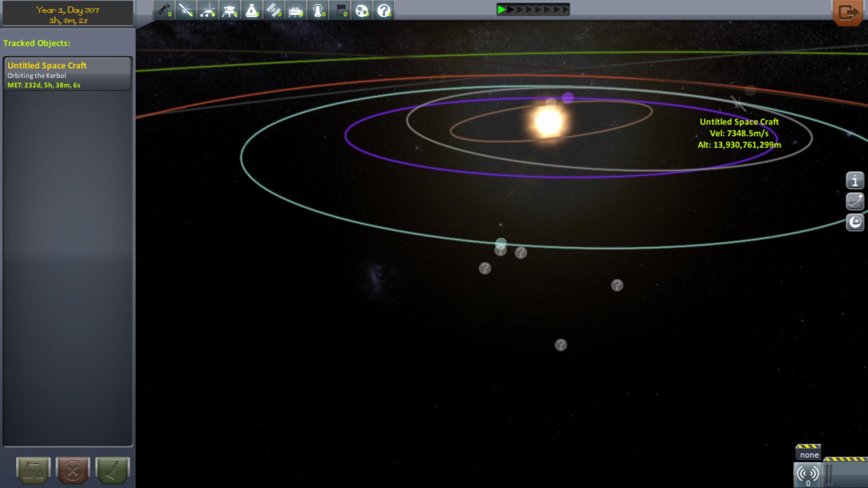Click 'Vel: 7348.5m/s' readout
Screen dimensions: 868x488
click(739, 133)
